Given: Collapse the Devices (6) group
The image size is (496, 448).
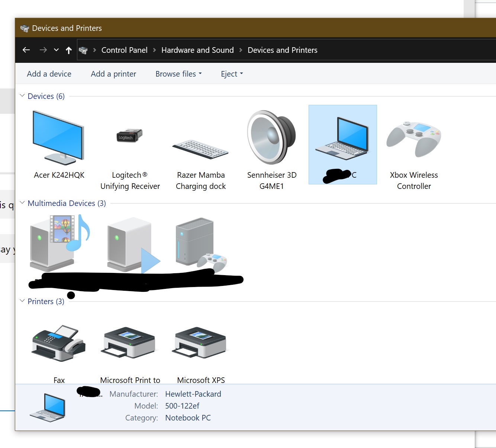Looking at the screenshot, I should point(22,96).
